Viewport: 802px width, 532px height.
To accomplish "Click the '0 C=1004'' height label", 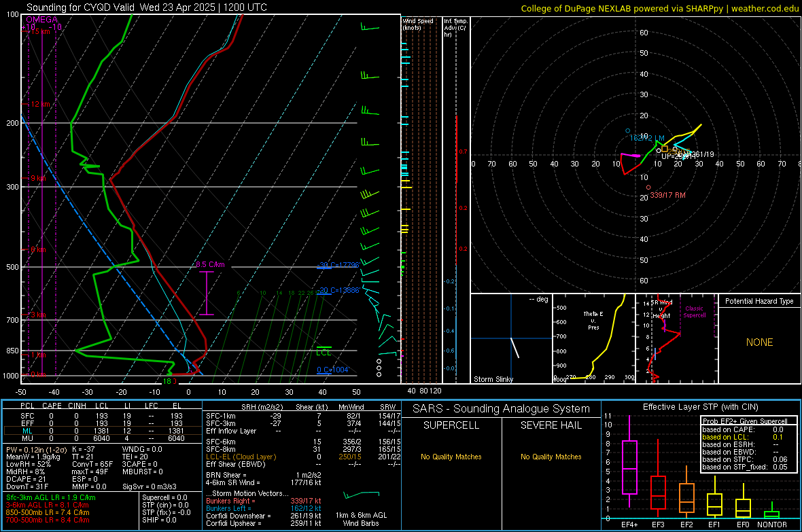I will 332,370.
